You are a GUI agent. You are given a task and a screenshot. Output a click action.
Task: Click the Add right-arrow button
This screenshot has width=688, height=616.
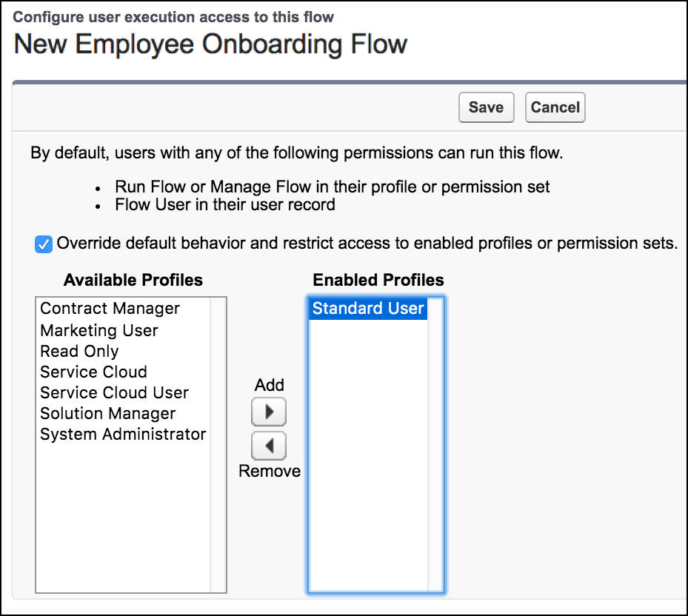pyautogui.click(x=269, y=412)
